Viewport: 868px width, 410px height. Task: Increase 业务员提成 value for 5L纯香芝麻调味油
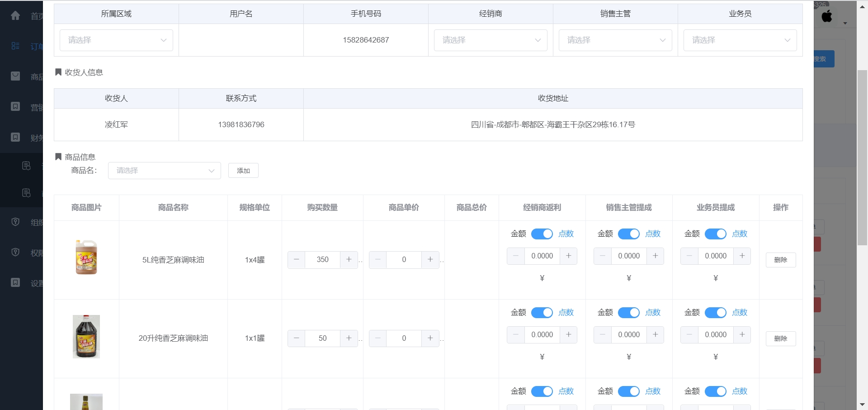[742, 256]
